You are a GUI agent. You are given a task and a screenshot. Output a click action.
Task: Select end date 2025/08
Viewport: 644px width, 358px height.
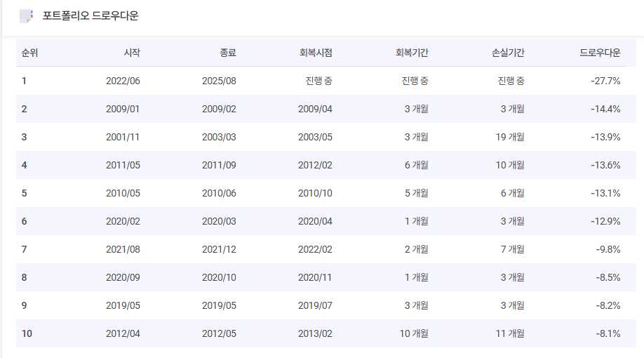pyautogui.click(x=219, y=81)
